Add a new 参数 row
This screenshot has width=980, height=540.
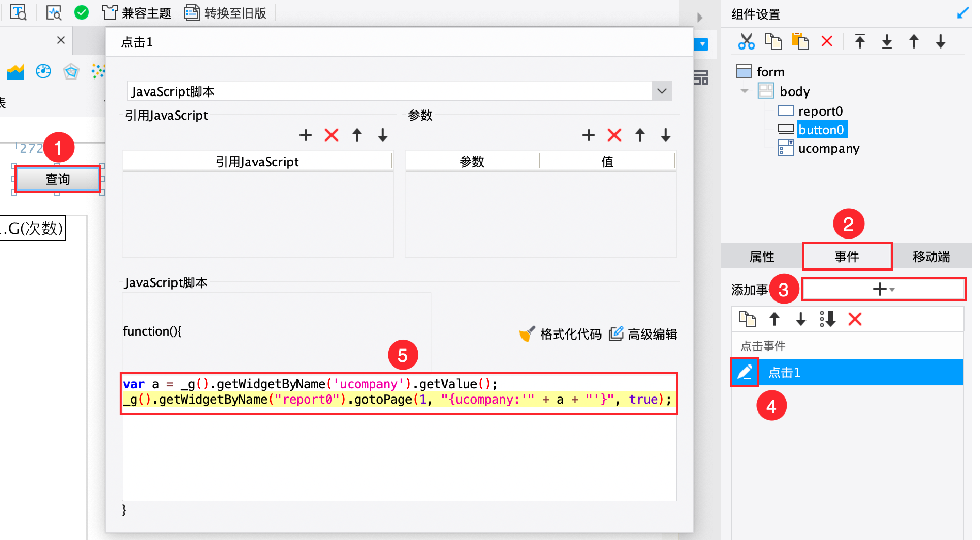(x=589, y=135)
